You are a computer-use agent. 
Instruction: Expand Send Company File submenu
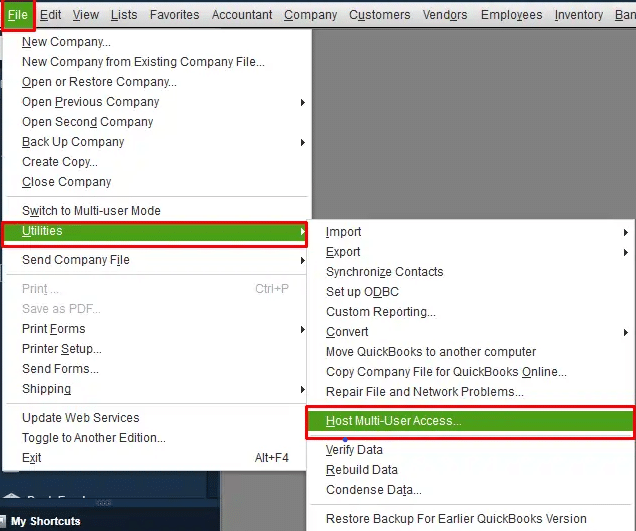(155, 260)
